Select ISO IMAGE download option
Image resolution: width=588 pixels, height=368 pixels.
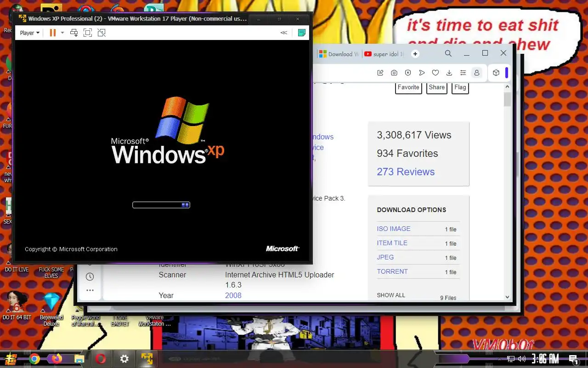tap(394, 229)
